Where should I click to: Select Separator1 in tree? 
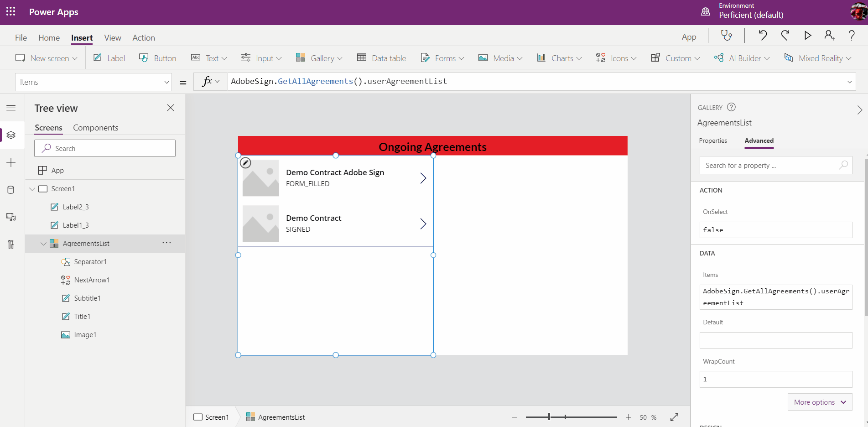[x=90, y=261]
